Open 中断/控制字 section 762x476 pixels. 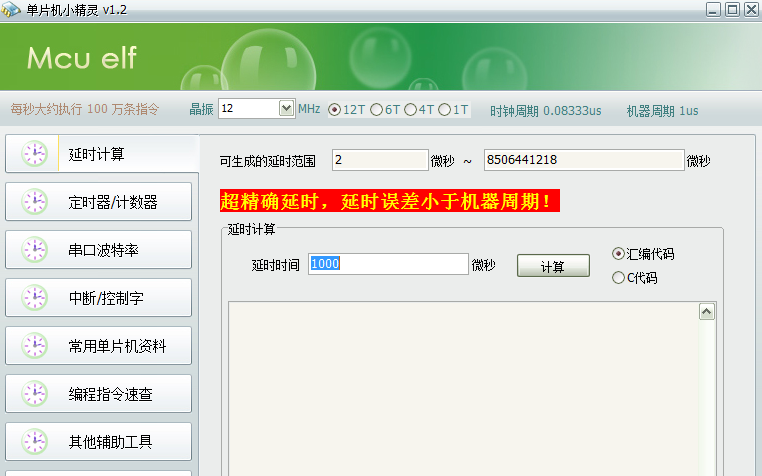(x=99, y=298)
